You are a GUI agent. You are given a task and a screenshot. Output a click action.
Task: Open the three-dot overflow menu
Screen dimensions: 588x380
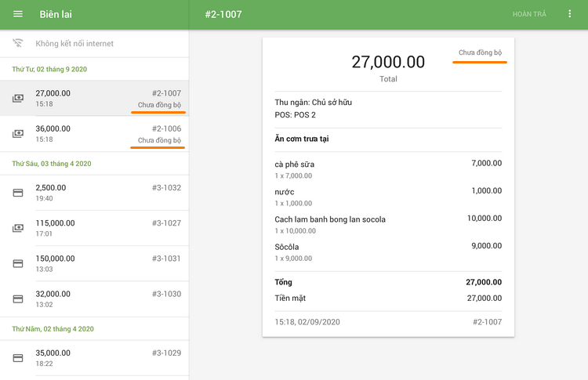point(570,15)
